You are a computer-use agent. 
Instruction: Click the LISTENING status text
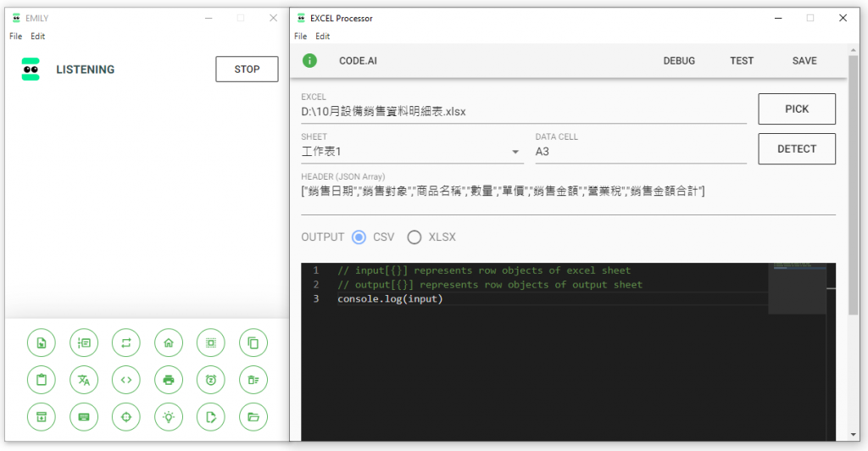click(x=86, y=70)
